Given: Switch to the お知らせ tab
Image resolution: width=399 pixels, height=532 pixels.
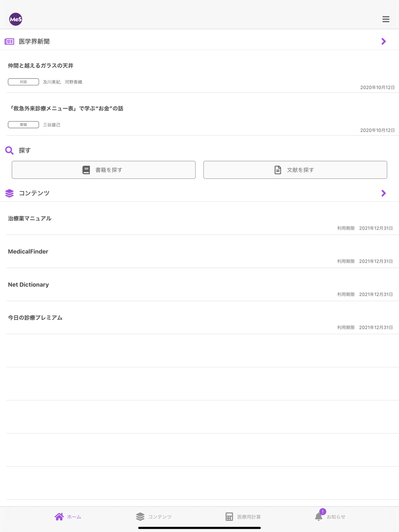Looking at the screenshot, I should pos(330,516).
